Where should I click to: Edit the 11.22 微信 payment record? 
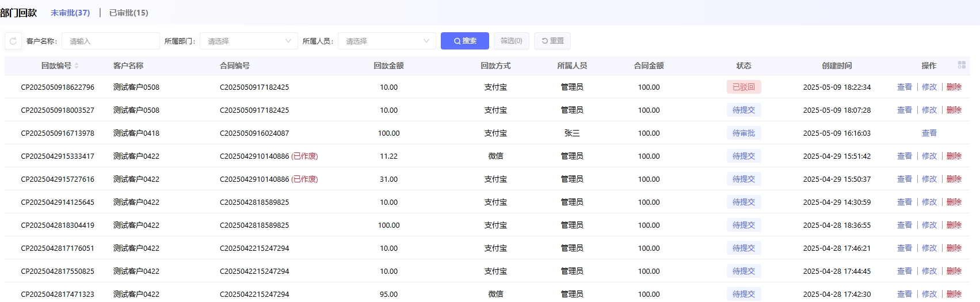929,156
